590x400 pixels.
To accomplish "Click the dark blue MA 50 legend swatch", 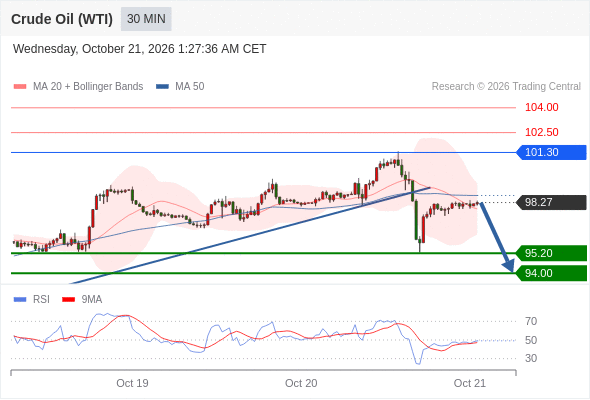I will click(x=162, y=87).
